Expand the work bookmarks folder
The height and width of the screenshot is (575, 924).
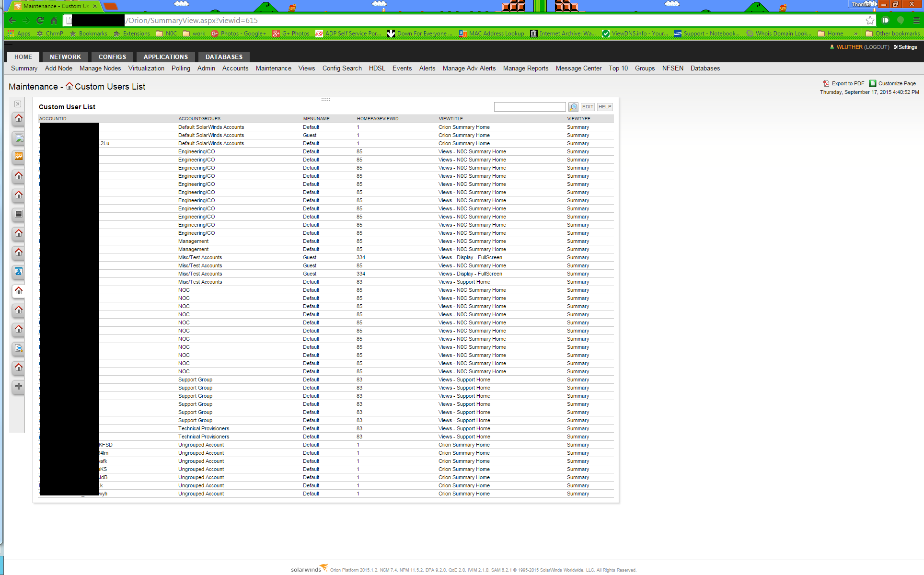(194, 34)
